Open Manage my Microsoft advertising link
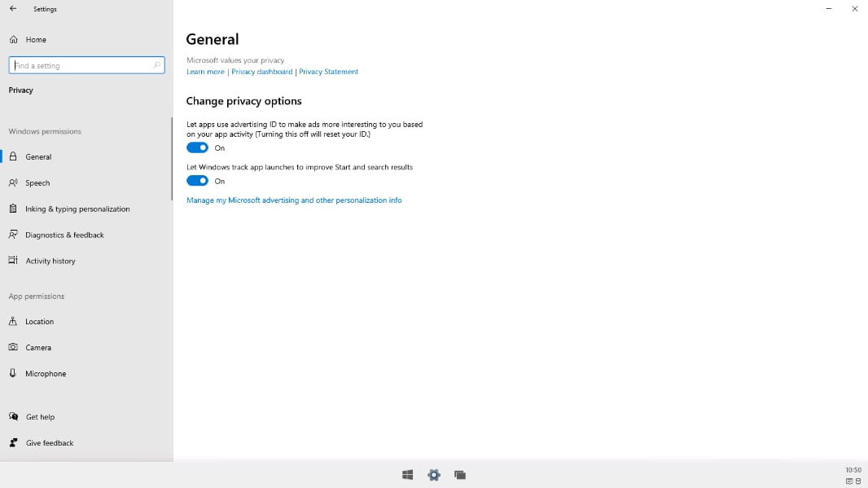868x488 pixels. pos(294,200)
